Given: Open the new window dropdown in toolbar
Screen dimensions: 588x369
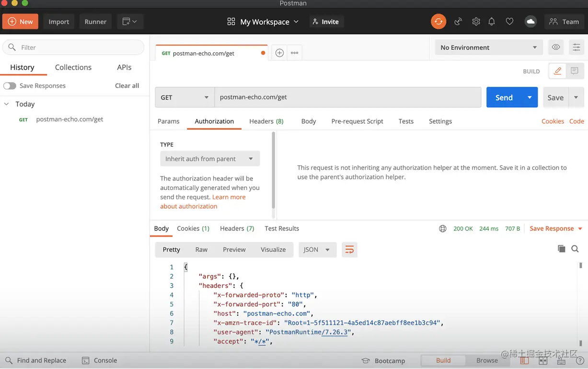Looking at the screenshot, I should click(129, 22).
